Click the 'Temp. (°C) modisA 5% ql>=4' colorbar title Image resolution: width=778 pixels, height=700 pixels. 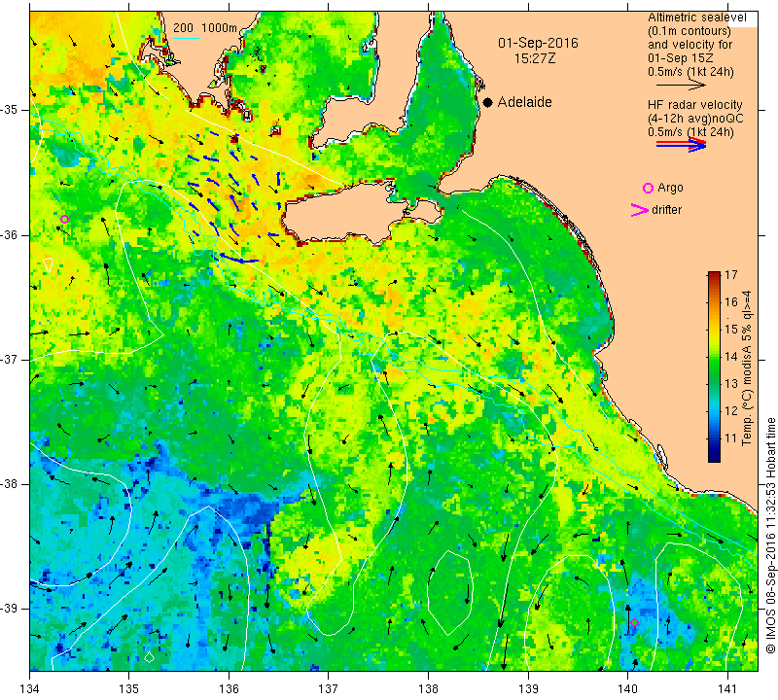click(746, 367)
